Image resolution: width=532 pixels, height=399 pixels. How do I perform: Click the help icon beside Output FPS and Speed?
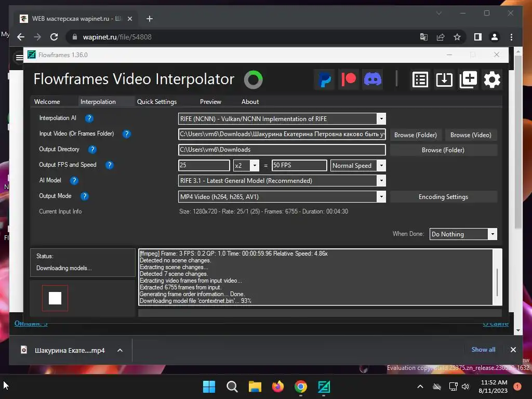pos(109,165)
